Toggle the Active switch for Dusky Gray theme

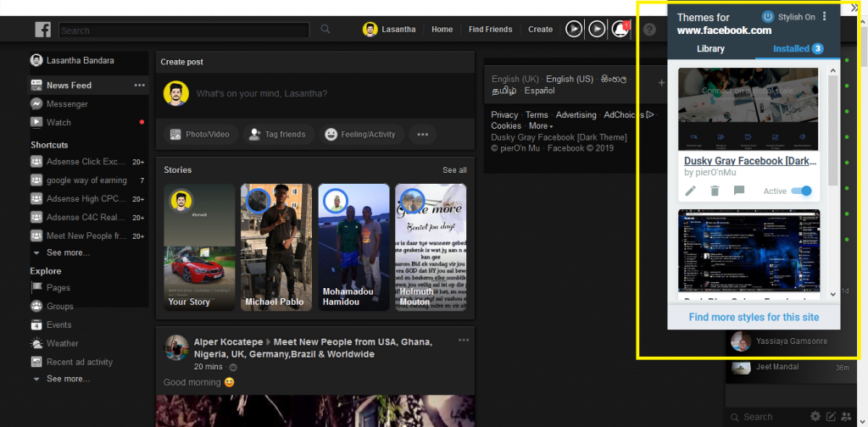tap(801, 191)
